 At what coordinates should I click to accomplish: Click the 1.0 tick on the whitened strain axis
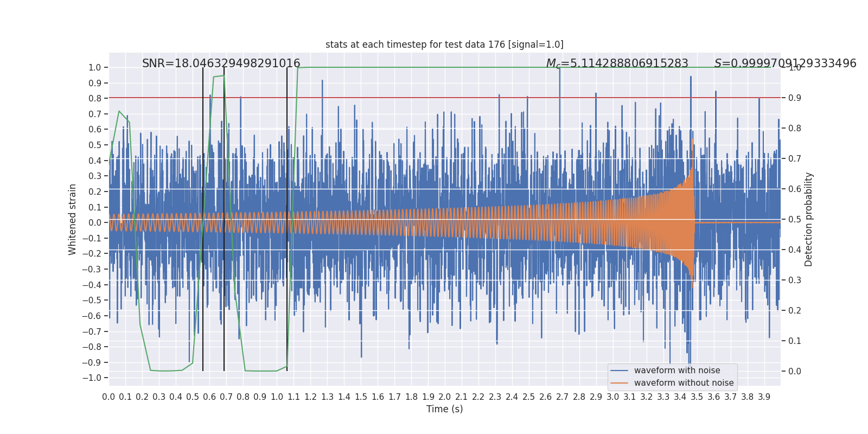point(95,68)
